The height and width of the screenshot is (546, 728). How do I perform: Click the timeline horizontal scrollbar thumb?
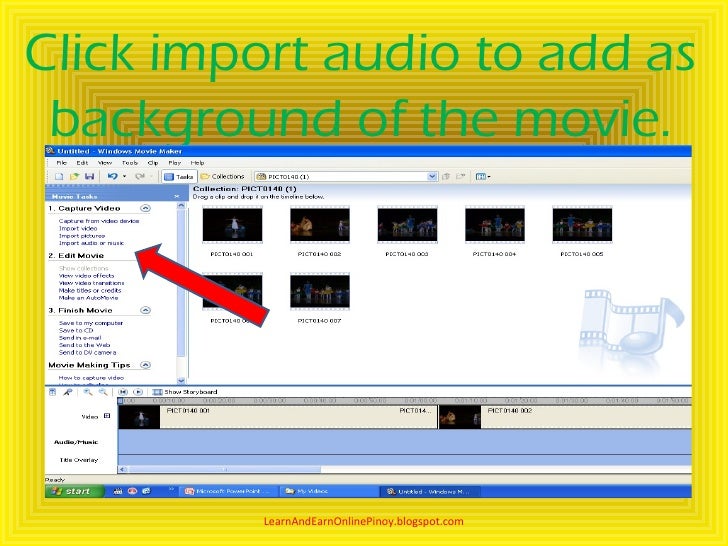click(x=224, y=469)
